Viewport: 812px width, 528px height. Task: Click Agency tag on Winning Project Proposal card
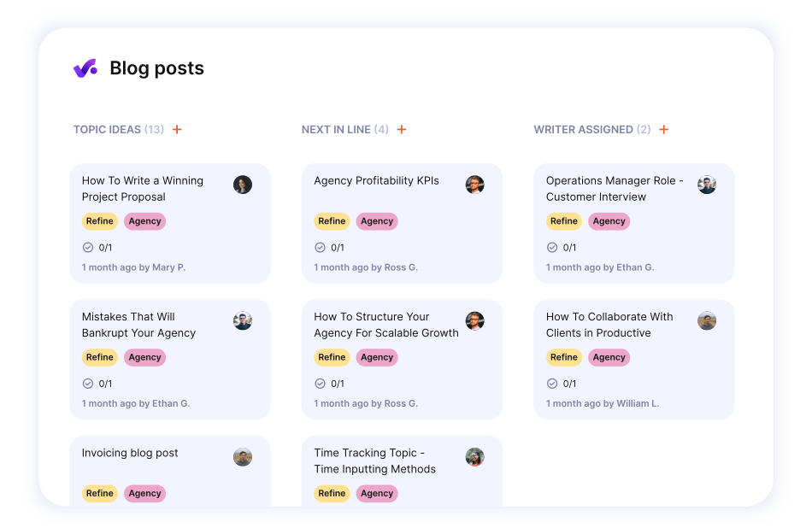coord(145,221)
